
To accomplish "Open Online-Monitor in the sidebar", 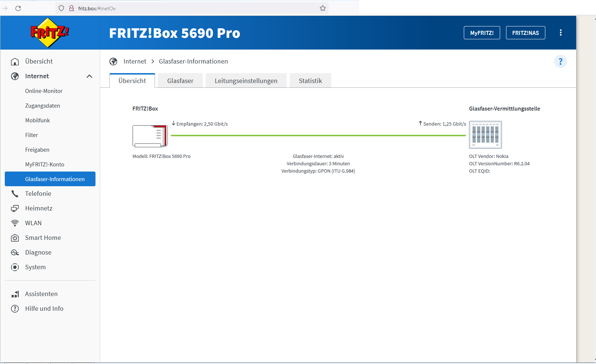I will coord(44,91).
